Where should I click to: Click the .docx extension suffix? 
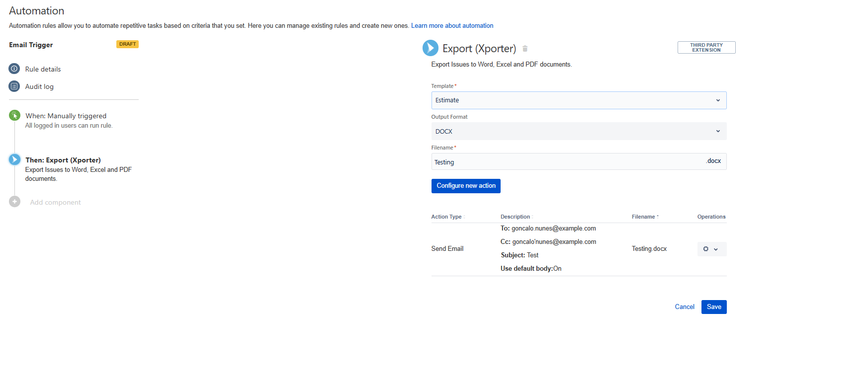[713, 161]
